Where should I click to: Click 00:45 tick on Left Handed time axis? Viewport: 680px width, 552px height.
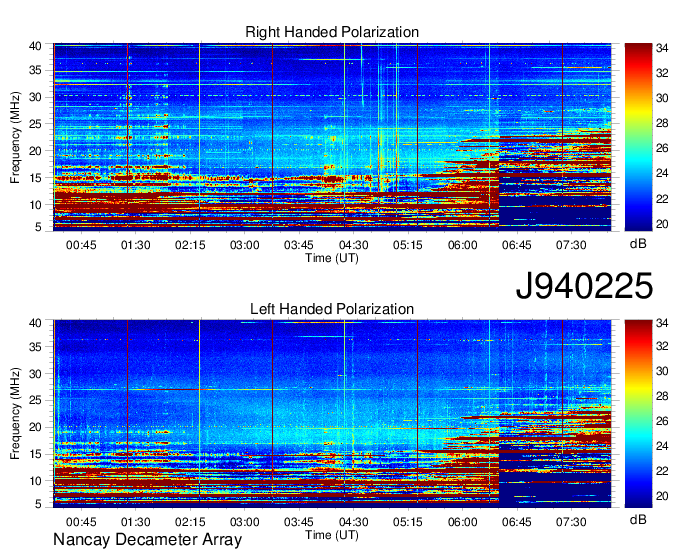pyautogui.click(x=81, y=522)
